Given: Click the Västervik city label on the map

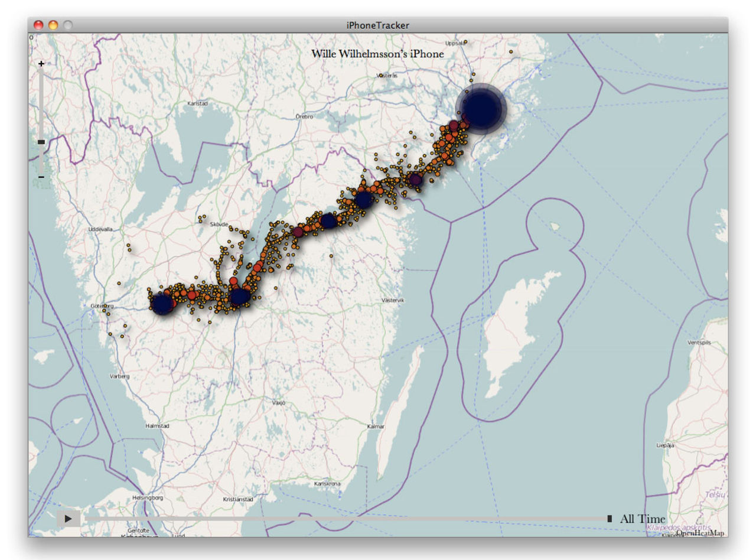Looking at the screenshot, I should (x=393, y=301).
